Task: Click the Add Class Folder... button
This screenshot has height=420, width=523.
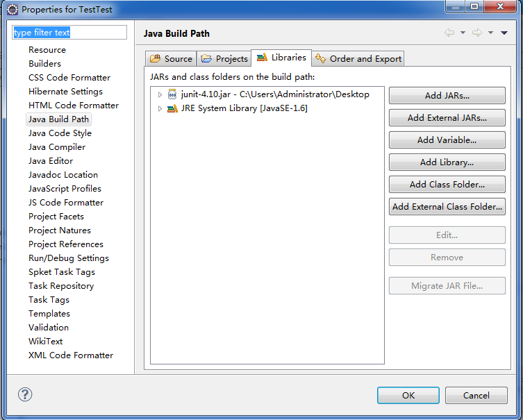Action: [x=447, y=185]
